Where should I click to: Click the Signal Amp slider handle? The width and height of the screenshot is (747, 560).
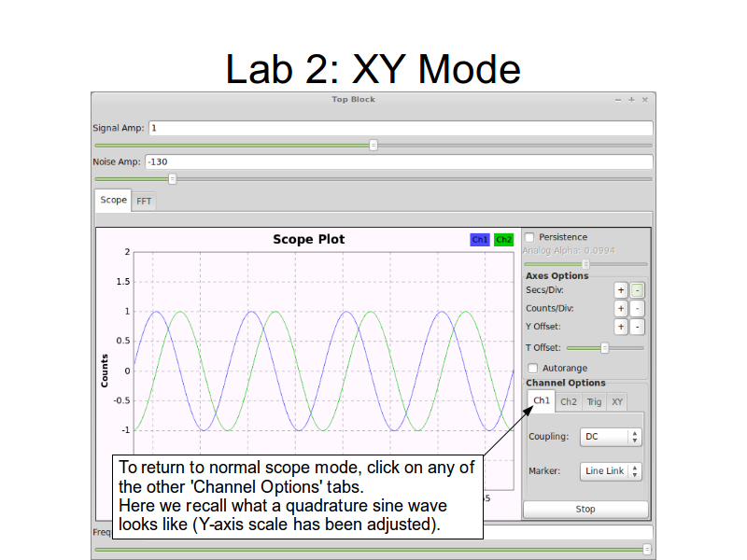point(373,146)
